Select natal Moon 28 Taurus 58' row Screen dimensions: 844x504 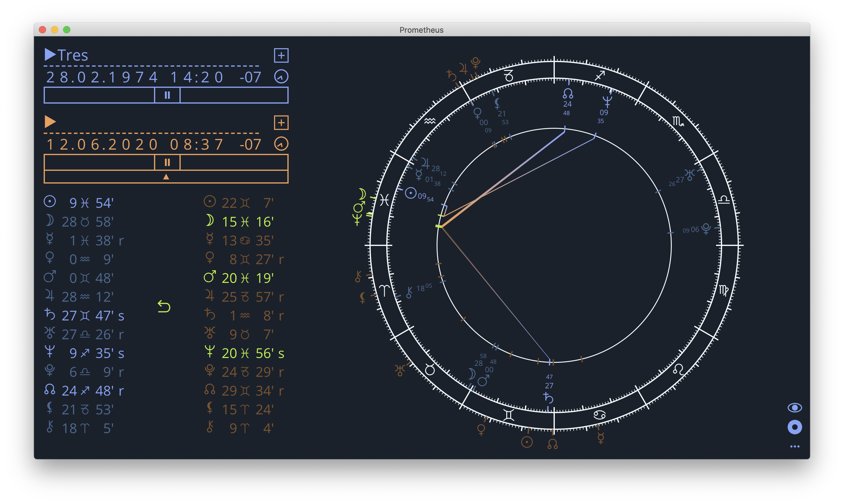79,221
